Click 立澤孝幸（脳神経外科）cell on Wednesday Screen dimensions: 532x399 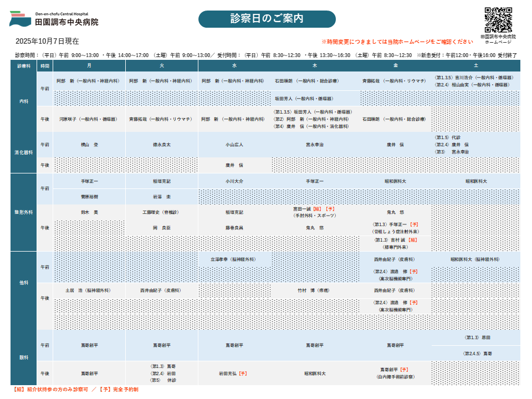(234, 259)
